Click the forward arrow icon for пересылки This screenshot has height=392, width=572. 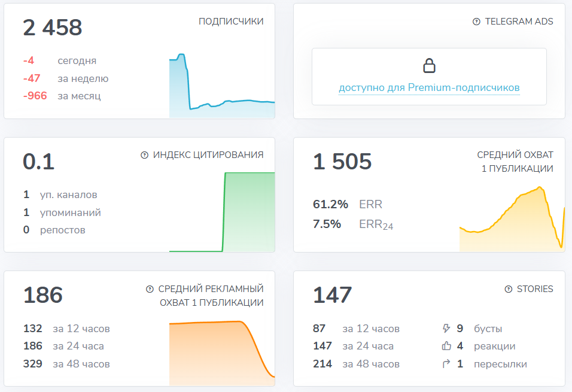(445, 364)
